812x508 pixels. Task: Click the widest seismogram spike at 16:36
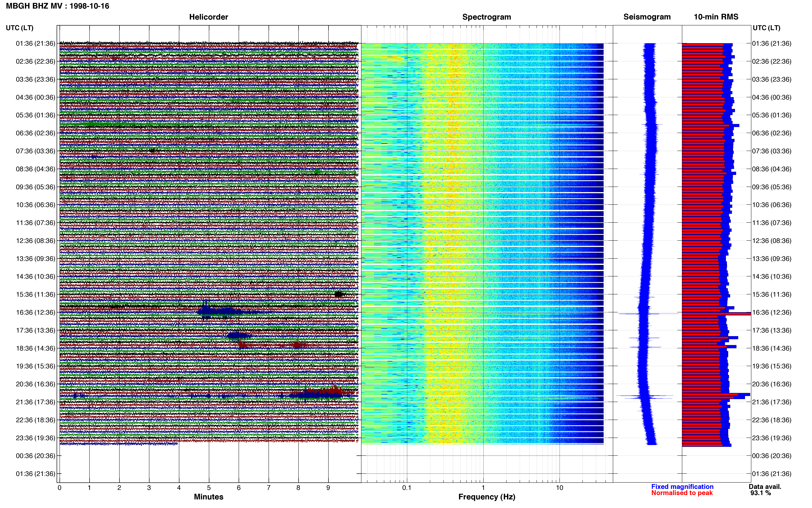pyautogui.click(x=648, y=314)
